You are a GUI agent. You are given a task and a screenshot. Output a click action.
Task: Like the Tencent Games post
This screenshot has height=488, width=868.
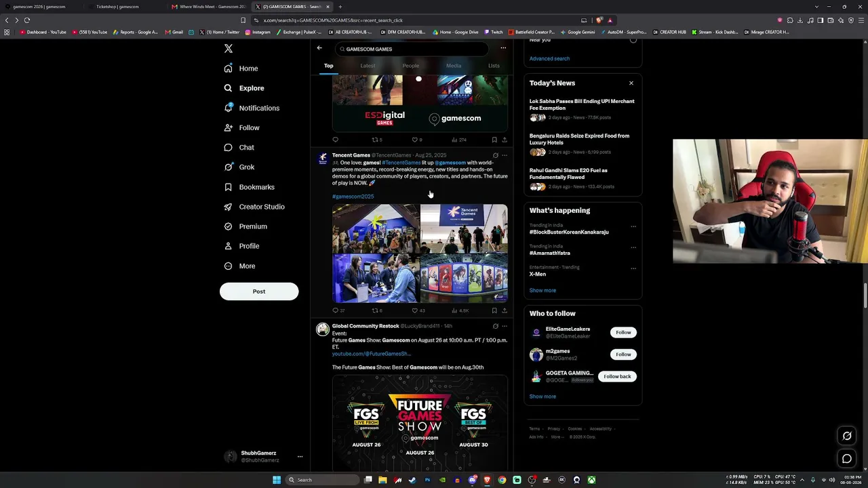[415, 310]
